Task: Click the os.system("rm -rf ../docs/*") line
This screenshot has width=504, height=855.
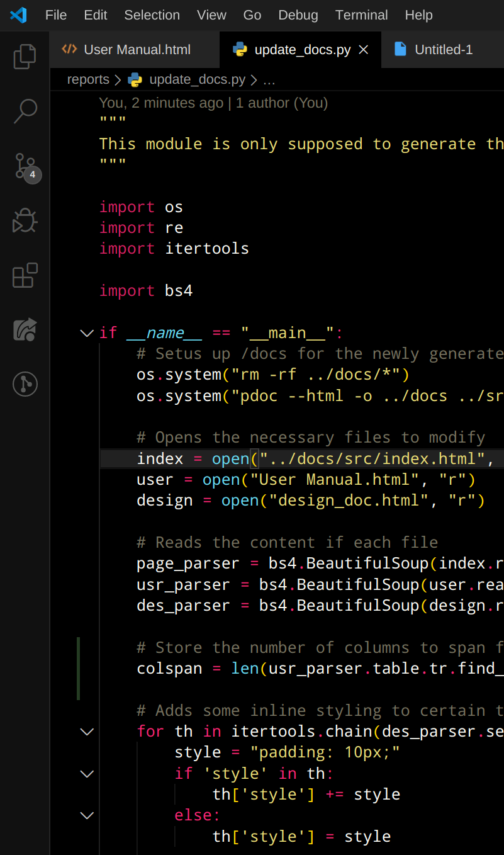Action: coord(273,375)
